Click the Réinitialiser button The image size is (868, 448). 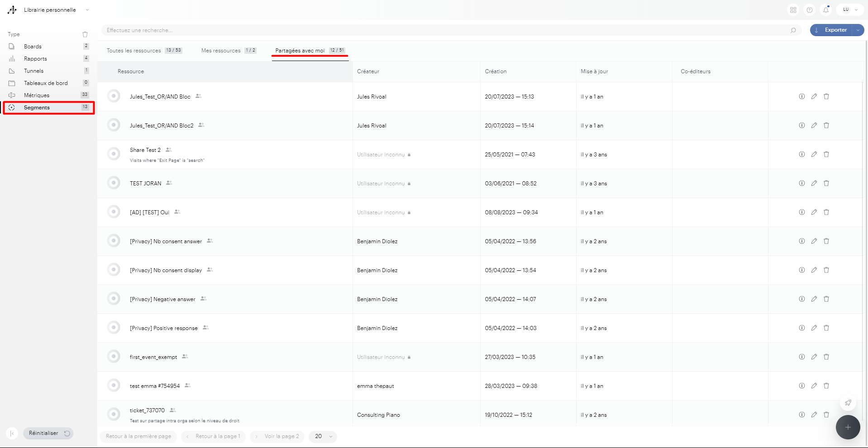[x=48, y=433]
